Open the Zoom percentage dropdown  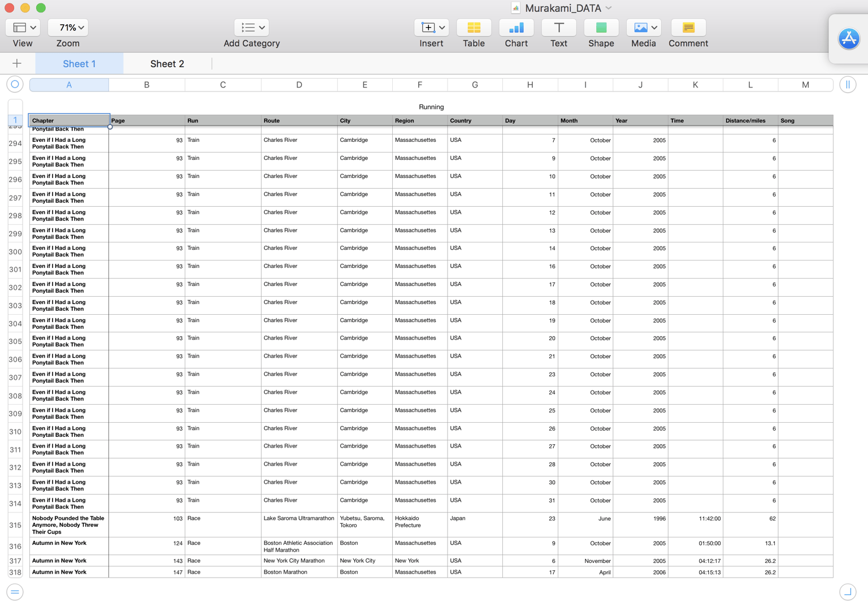pos(68,28)
